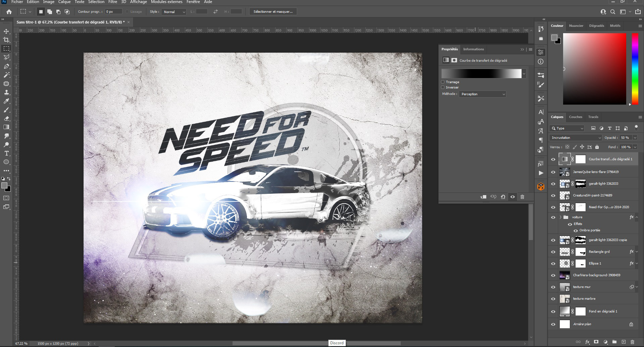The width and height of the screenshot is (644, 347).
Task: Click the hue spectrum slider
Action: [635, 69]
